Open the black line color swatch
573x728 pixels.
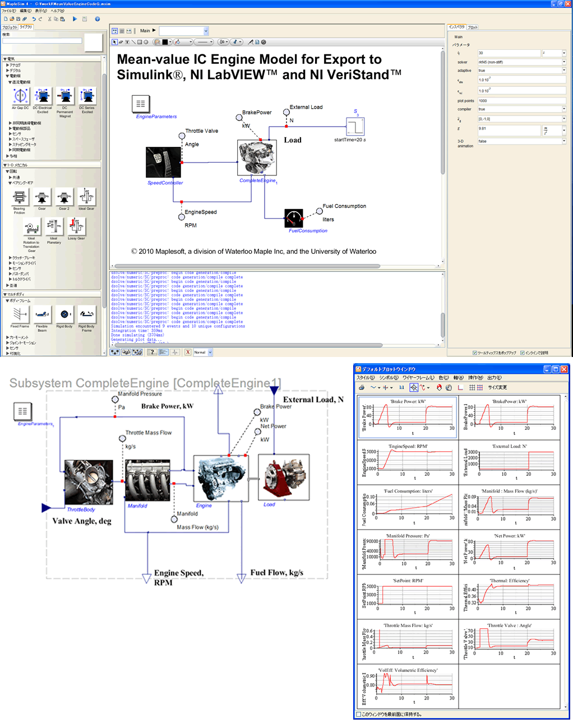tap(165, 42)
